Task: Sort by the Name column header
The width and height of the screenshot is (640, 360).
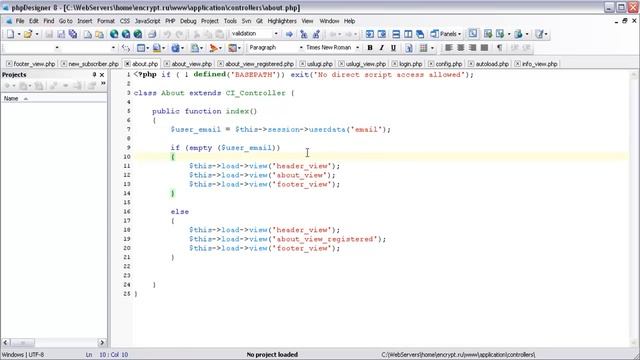Action: point(54,98)
